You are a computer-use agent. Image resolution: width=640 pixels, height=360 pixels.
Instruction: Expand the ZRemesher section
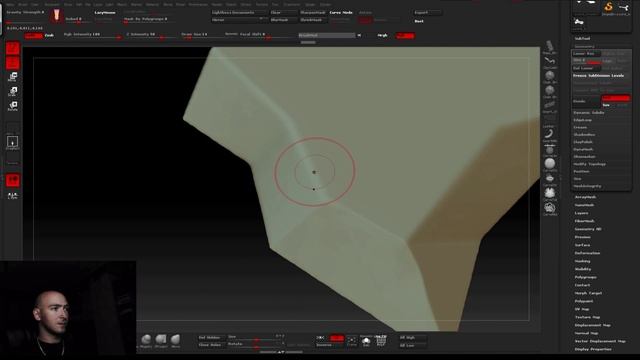tap(584, 157)
